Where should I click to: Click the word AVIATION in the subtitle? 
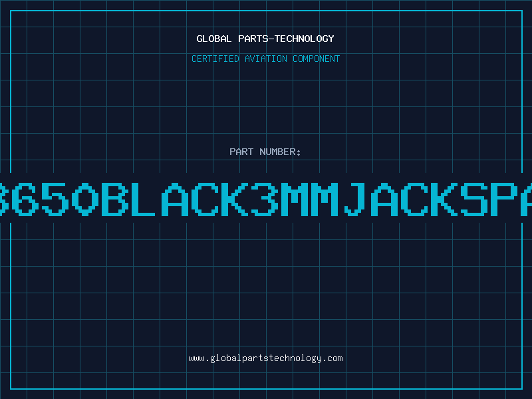[266, 59]
